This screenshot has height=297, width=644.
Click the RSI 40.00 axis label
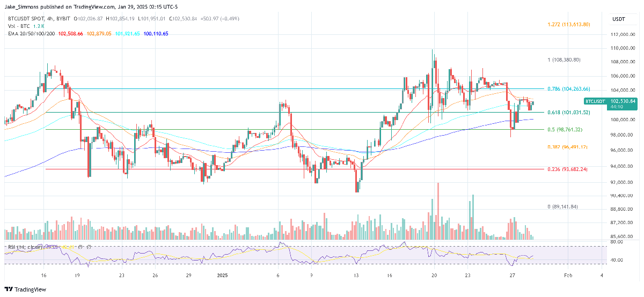point(617,260)
